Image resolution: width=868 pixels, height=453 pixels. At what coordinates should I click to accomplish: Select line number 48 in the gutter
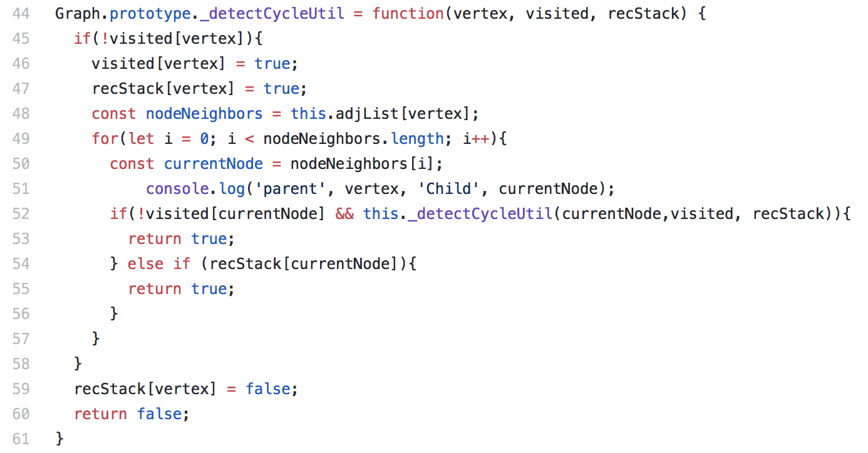(21, 113)
